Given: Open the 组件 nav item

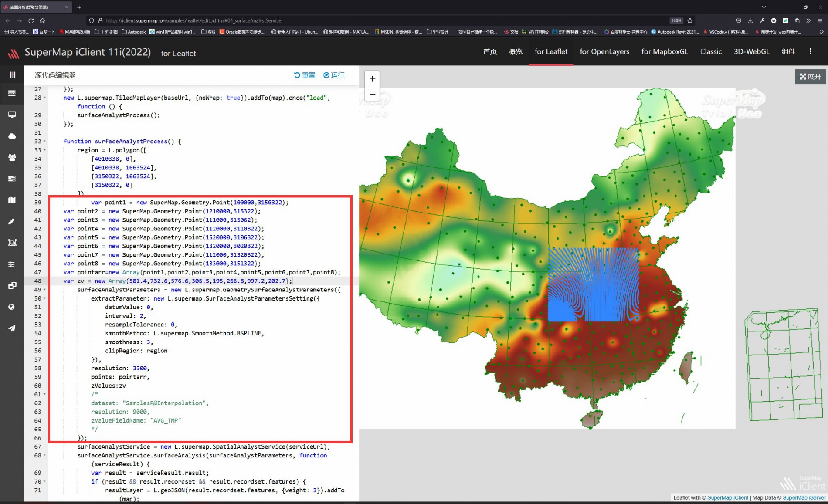Looking at the screenshot, I should [x=788, y=51].
